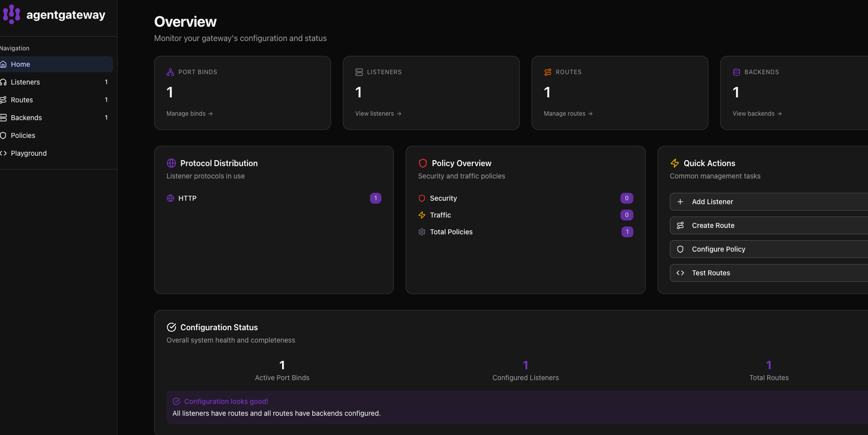Click the Routes count in sidebar
868x435 pixels.
(106, 100)
